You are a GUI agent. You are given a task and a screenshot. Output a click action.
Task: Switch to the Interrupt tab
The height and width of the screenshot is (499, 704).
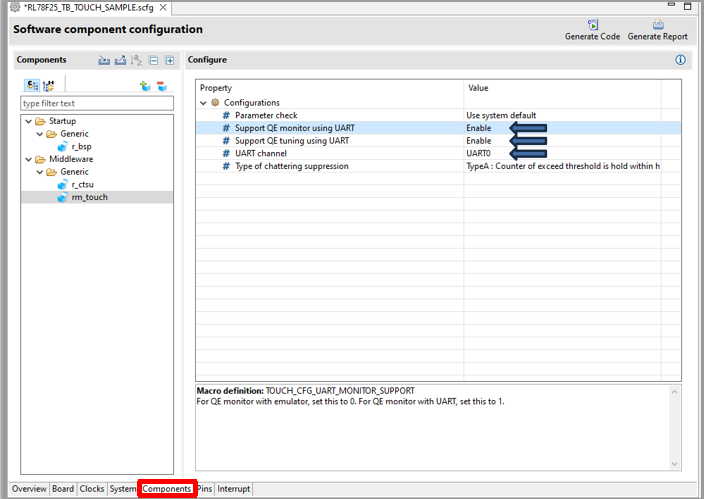[x=234, y=489]
